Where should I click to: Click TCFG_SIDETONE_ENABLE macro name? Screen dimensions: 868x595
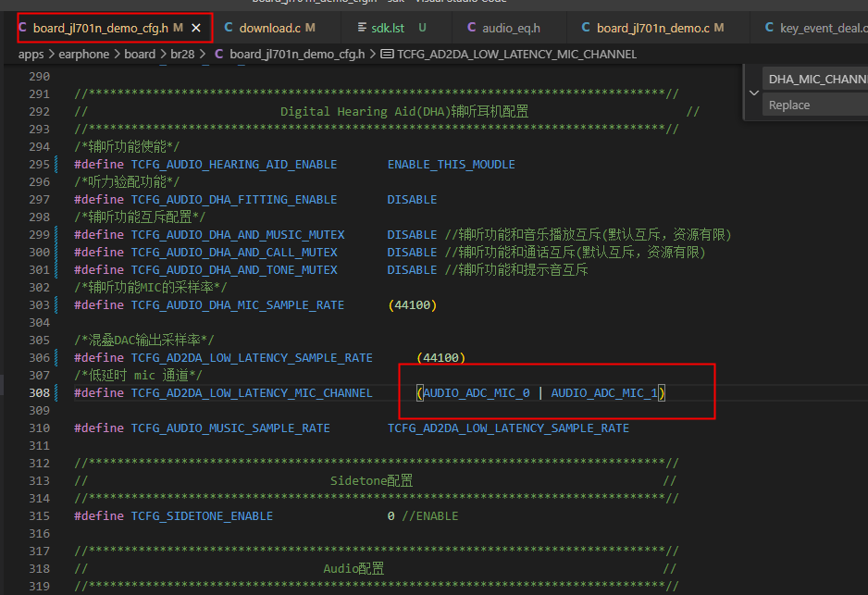202,515
